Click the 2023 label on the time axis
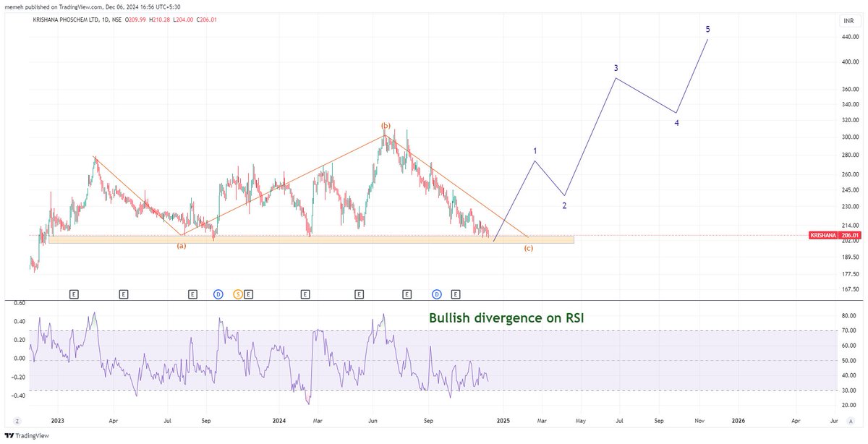 tap(59, 420)
